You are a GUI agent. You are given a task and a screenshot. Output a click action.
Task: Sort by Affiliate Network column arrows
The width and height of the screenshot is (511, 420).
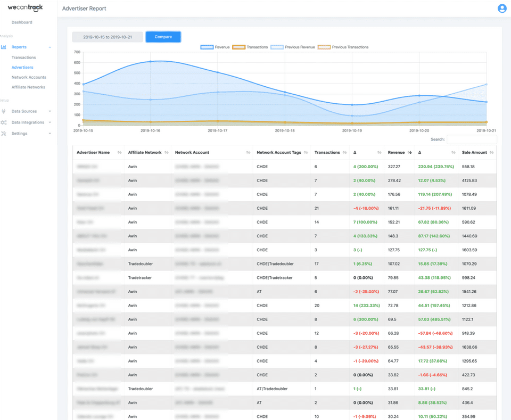click(x=167, y=152)
